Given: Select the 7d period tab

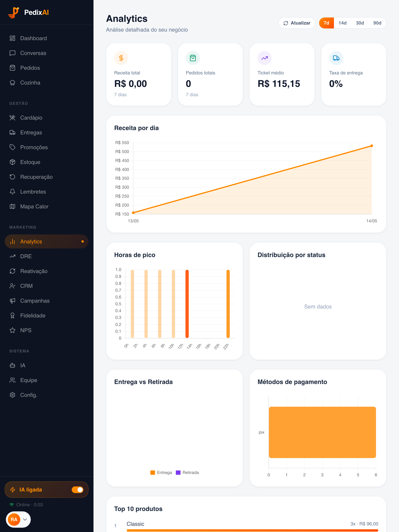Looking at the screenshot, I should 326,23.
